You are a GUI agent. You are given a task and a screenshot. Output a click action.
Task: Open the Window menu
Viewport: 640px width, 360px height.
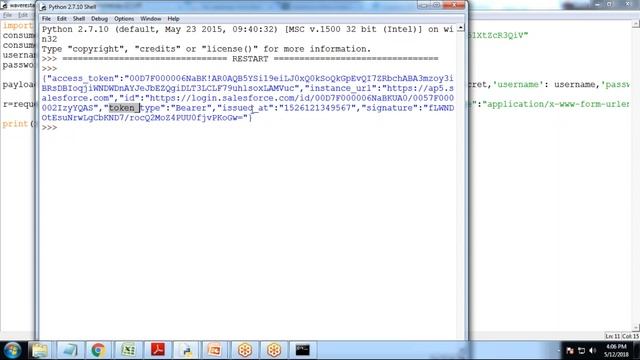click(151, 19)
